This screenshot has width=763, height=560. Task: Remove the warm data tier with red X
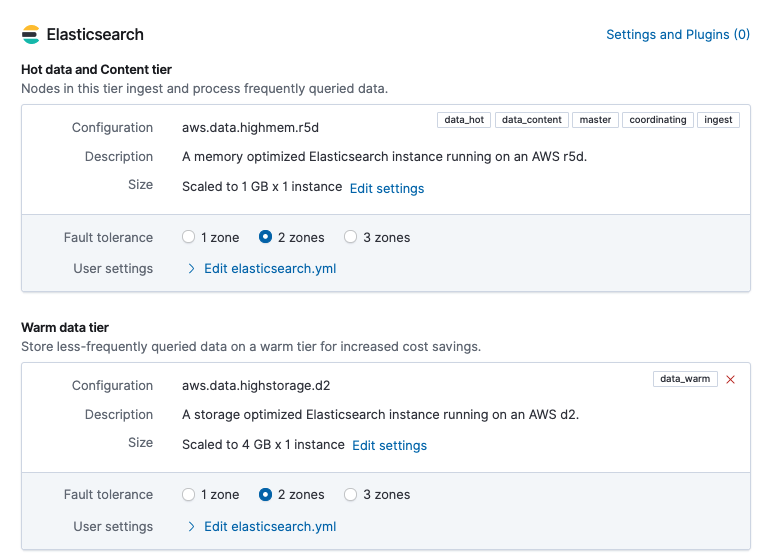click(x=730, y=379)
